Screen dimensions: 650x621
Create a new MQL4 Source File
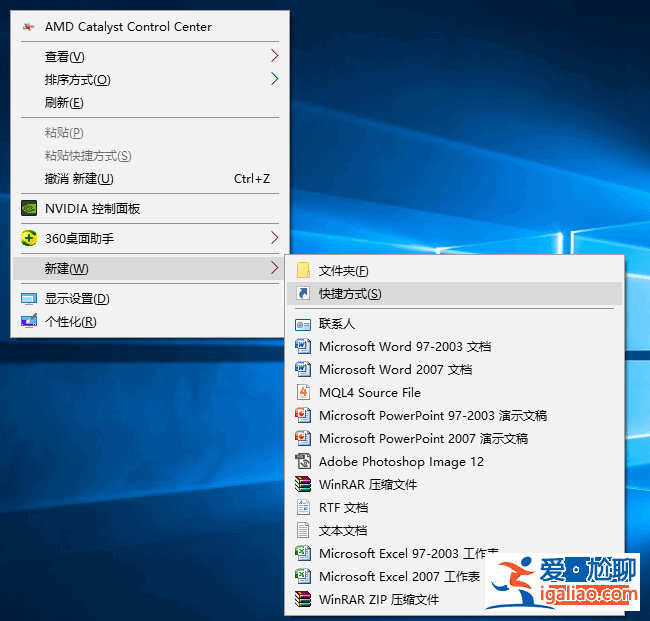pyautogui.click(x=454, y=393)
